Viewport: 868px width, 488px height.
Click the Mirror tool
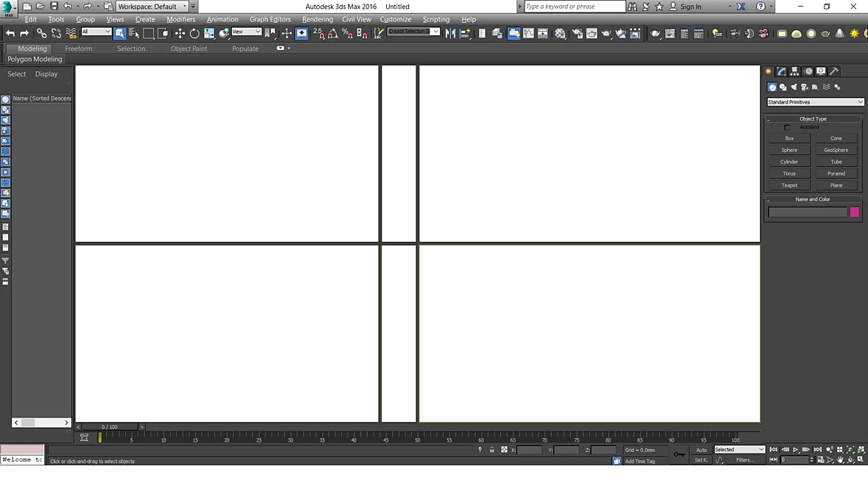pyautogui.click(x=450, y=34)
